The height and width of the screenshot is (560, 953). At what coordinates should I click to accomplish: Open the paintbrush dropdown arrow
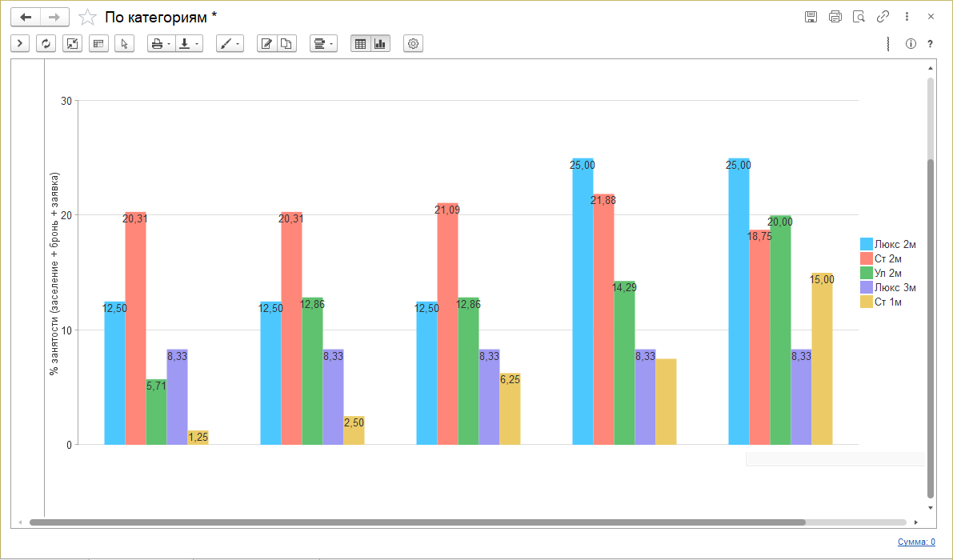(x=238, y=44)
